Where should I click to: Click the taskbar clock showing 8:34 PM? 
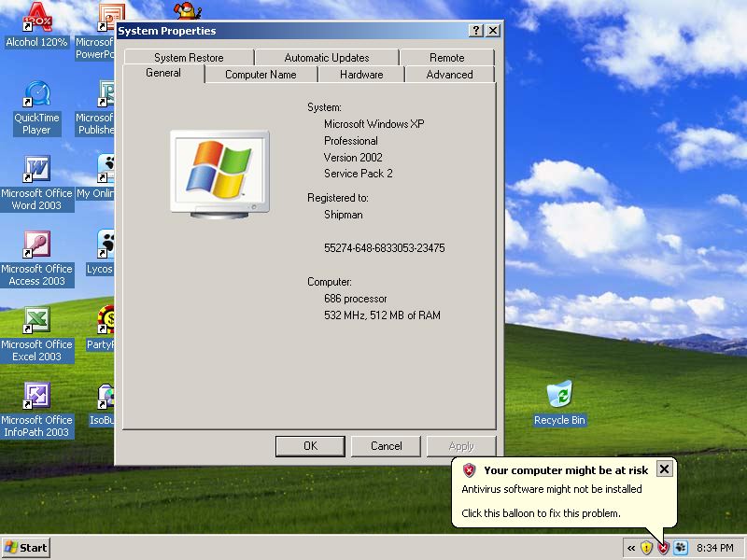(714, 548)
